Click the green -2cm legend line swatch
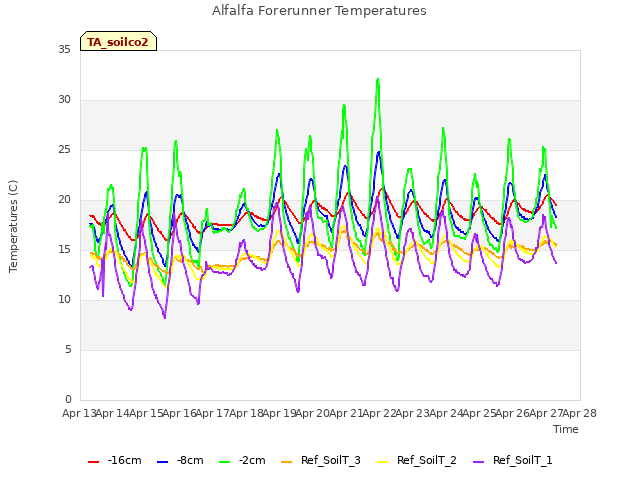Viewport: 640px width, 480px height. [224, 462]
